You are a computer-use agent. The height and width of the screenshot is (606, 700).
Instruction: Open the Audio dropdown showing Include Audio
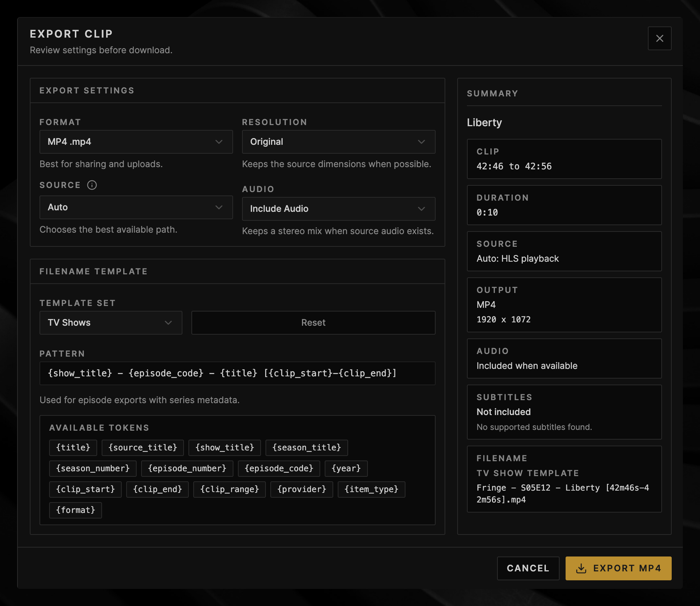pos(338,209)
